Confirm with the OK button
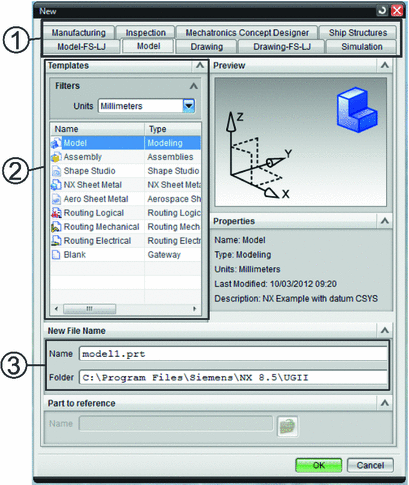 pyautogui.click(x=319, y=465)
